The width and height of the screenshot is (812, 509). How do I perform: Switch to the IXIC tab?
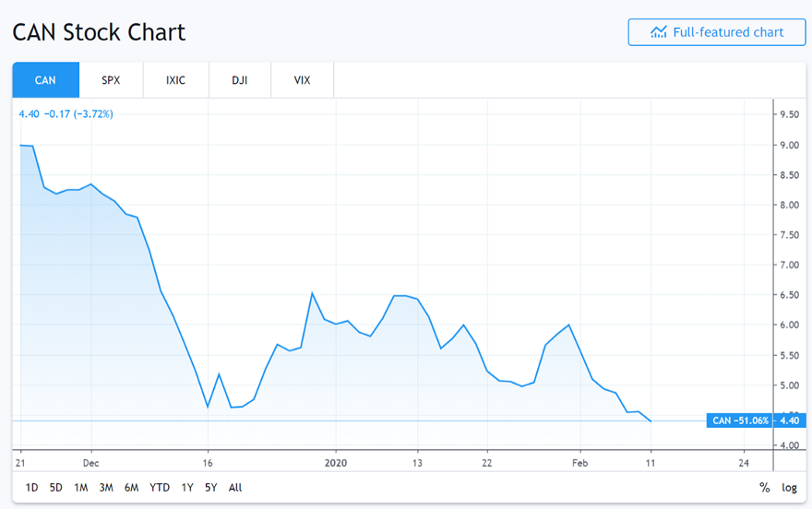click(x=175, y=80)
